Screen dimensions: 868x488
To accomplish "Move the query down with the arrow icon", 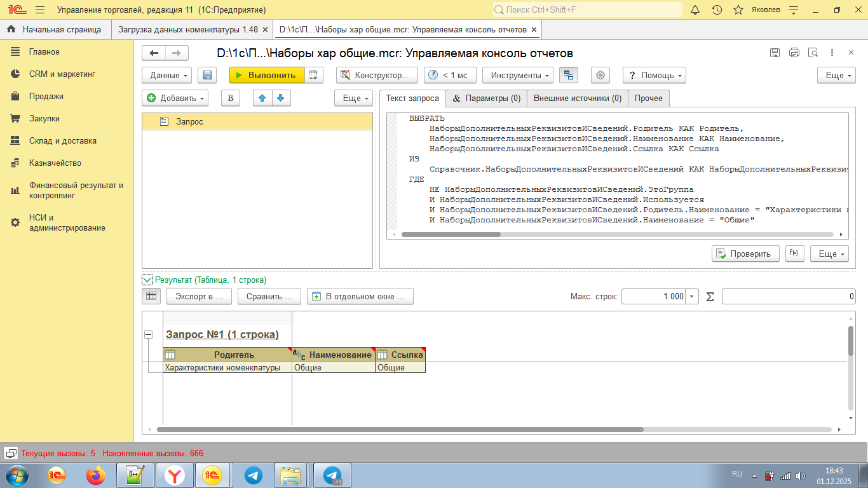I will pyautogui.click(x=281, y=98).
